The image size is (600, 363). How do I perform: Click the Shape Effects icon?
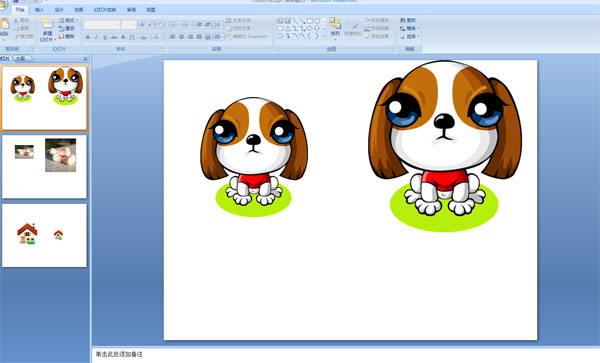click(x=367, y=36)
